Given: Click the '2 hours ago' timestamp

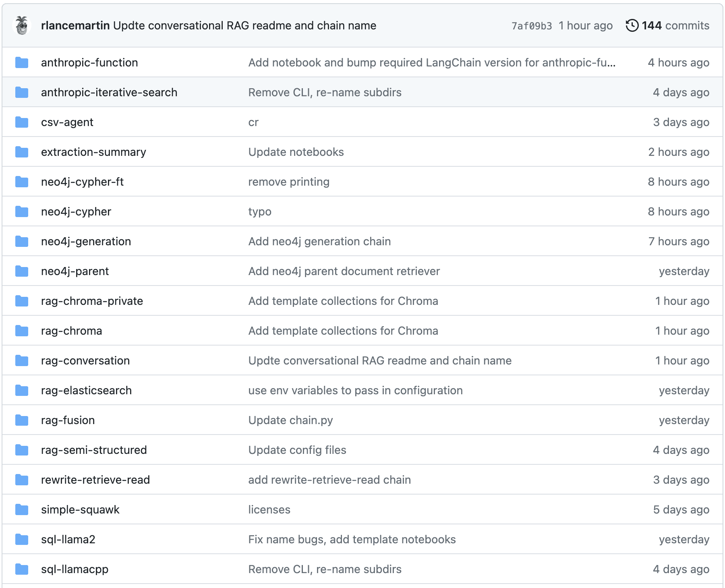Looking at the screenshot, I should (x=679, y=152).
